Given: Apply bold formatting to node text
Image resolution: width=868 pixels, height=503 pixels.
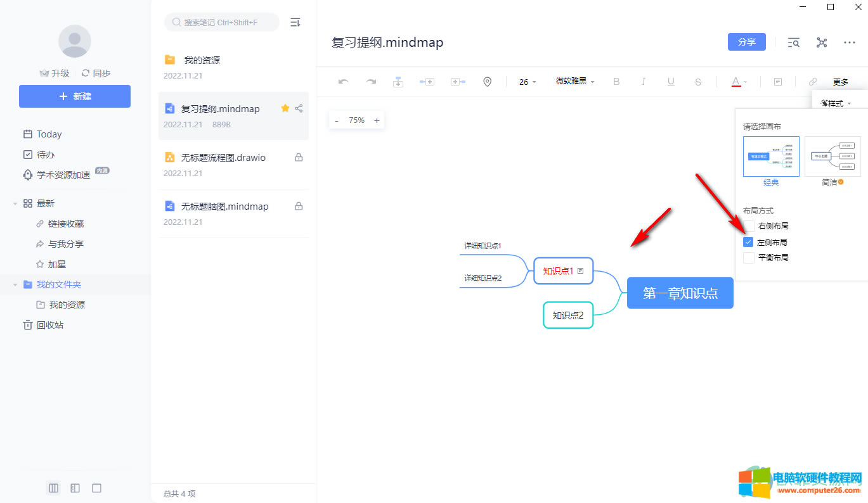Looking at the screenshot, I should (x=616, y=82).
